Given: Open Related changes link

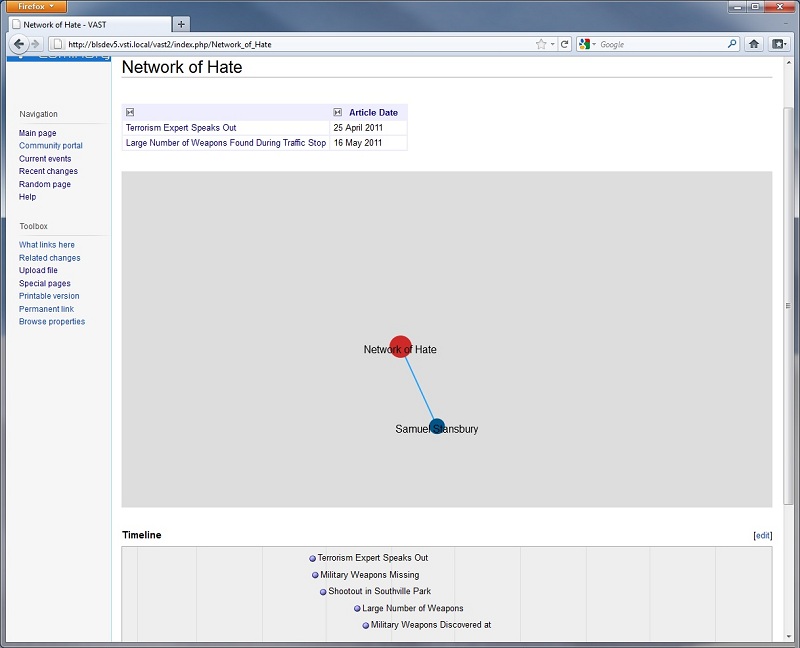Looking at the screenshot, I should [49, 258].
